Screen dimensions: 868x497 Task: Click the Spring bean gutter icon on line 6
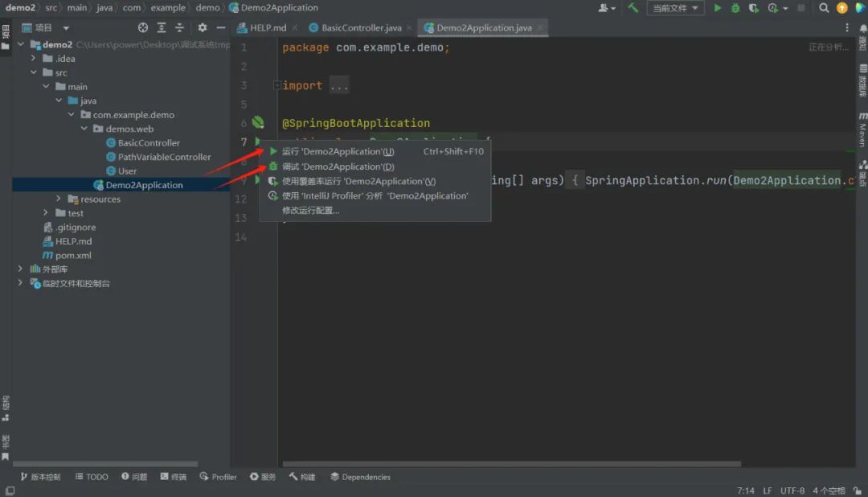tap(258, 122)
